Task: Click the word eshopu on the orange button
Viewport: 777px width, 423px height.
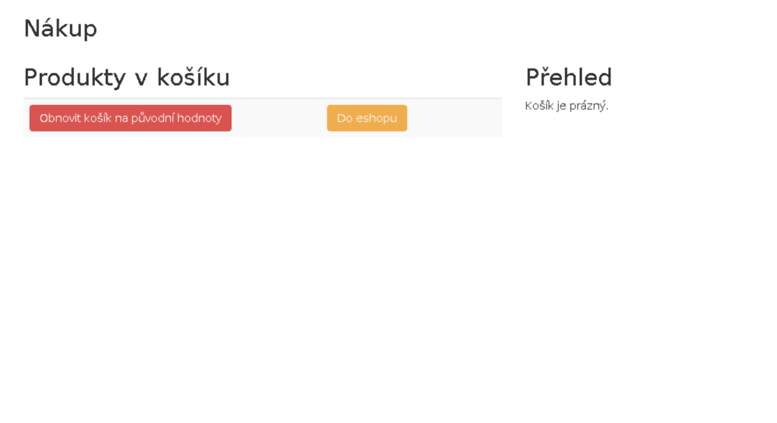Action: coord(376,118)
